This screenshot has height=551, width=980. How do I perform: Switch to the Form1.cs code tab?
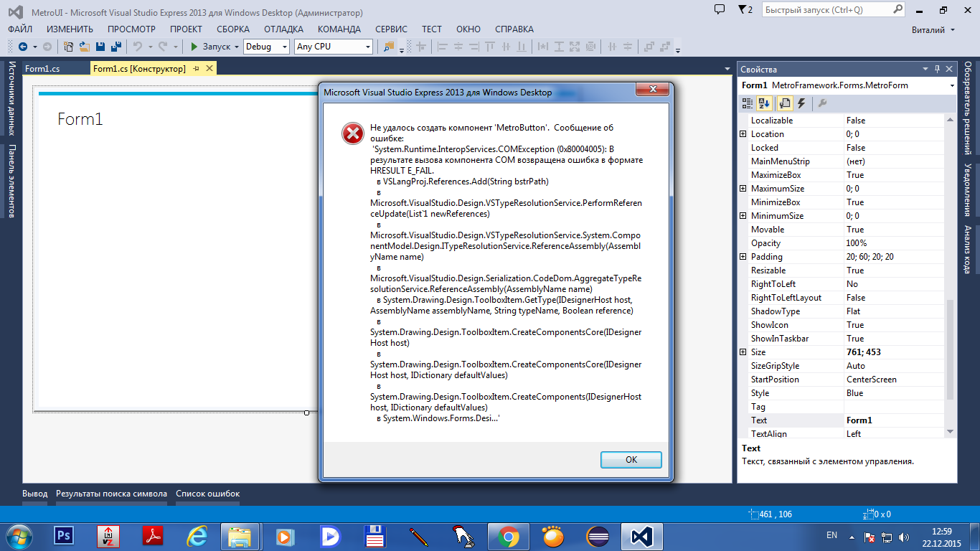(42, 69)
